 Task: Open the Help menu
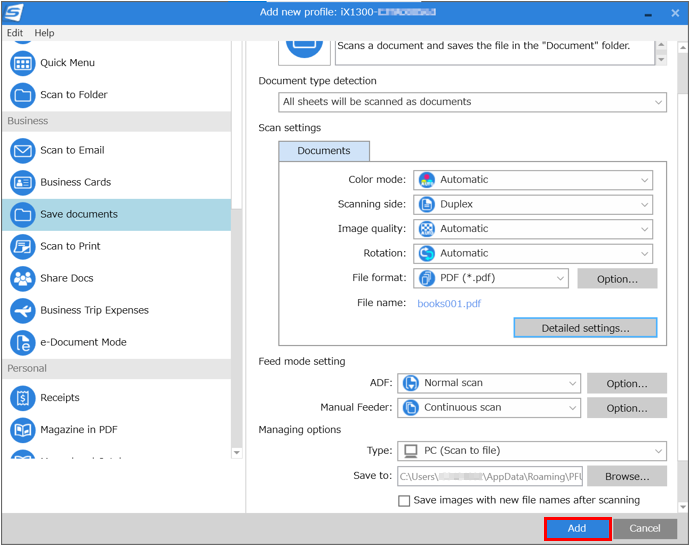pyautogui.click(x=44, y=33)
